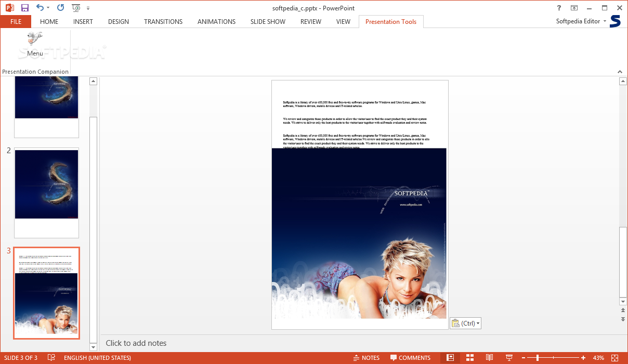Switch to the INSERT ribbon tab

coord(83,21)
